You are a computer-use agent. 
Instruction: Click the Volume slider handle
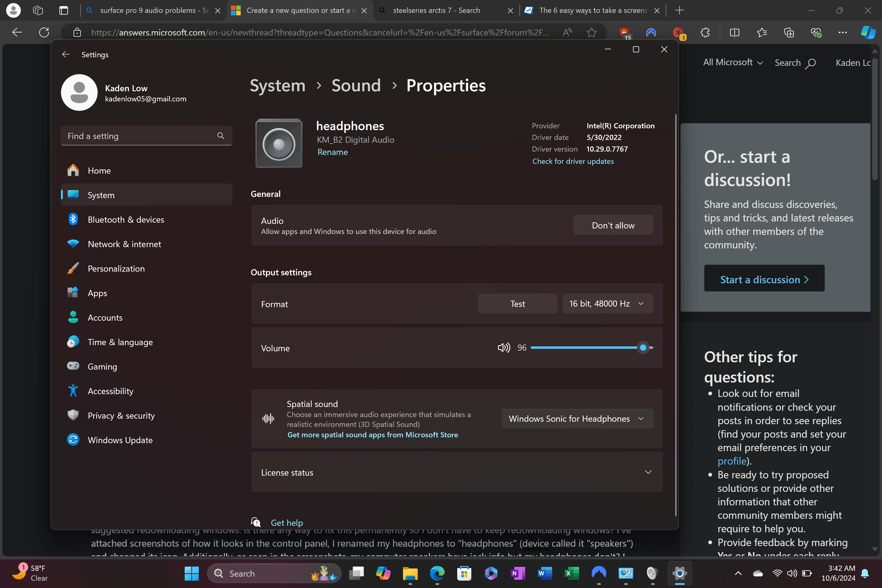pos(643,348)
